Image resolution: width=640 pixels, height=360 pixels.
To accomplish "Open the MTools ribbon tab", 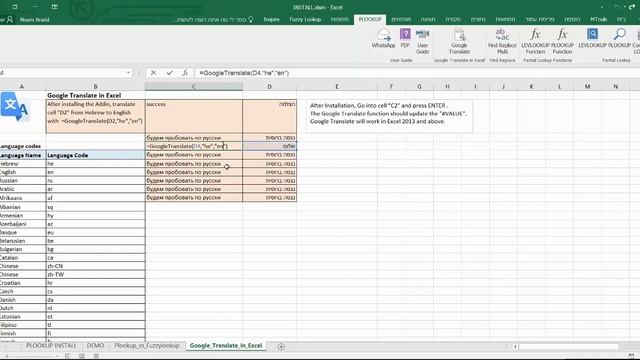I will [598, 19].
